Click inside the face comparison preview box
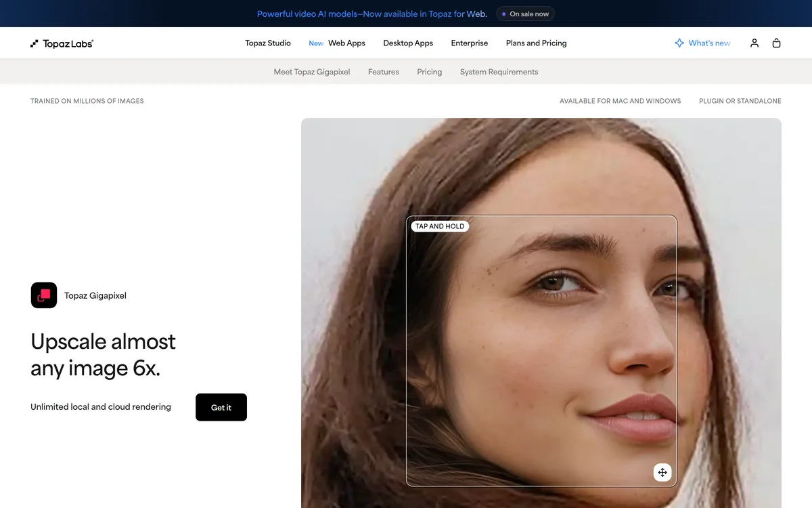Screen dimensions: 812x508 tap(541, 351)
